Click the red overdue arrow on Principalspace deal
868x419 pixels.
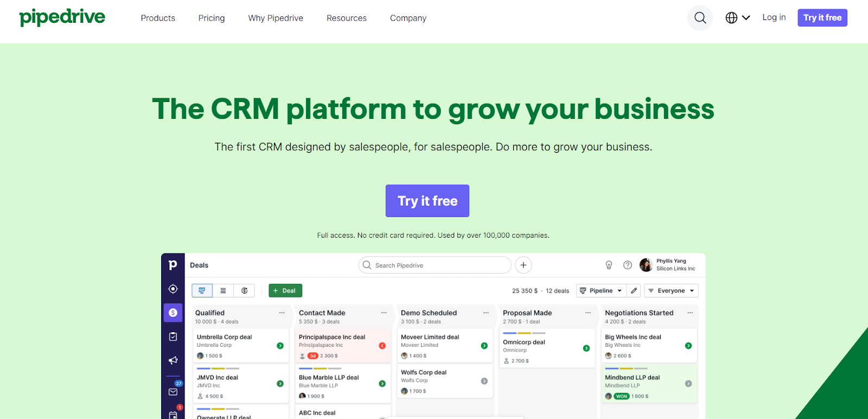point(382,346)
